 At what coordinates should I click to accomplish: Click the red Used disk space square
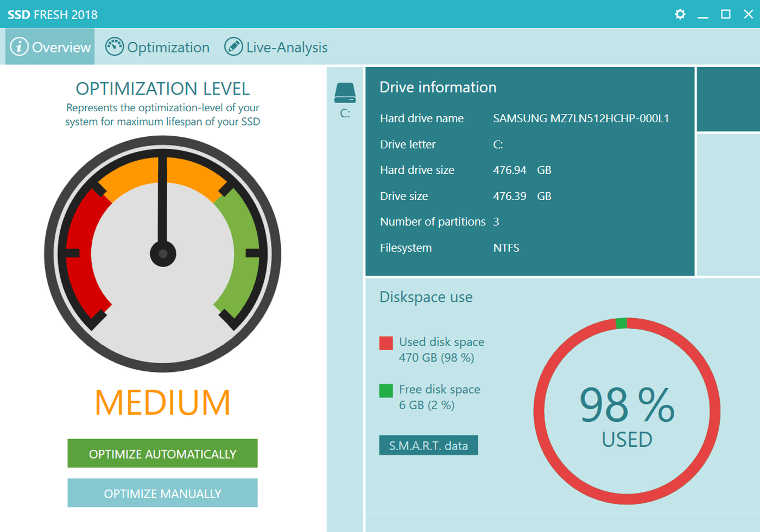coord(385,343)
